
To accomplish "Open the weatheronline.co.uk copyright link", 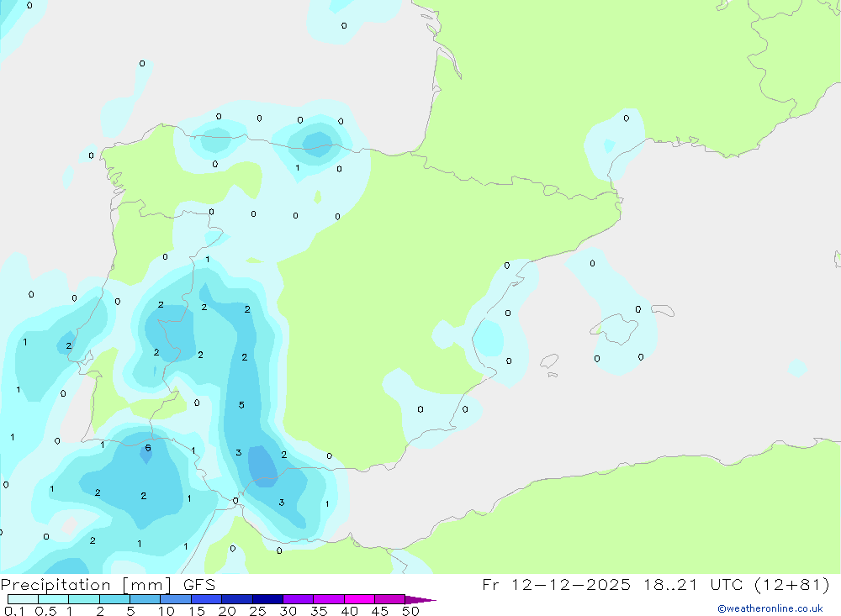I will 770,608.
